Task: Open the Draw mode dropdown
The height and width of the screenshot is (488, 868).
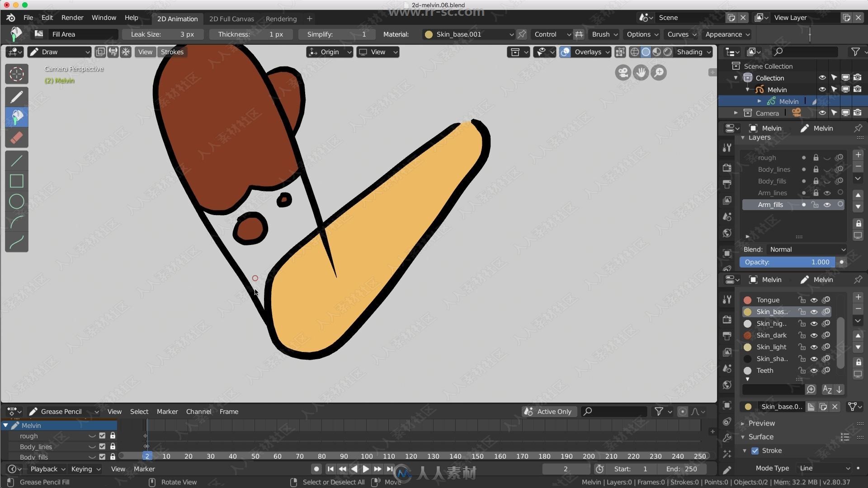Action: 60,52
